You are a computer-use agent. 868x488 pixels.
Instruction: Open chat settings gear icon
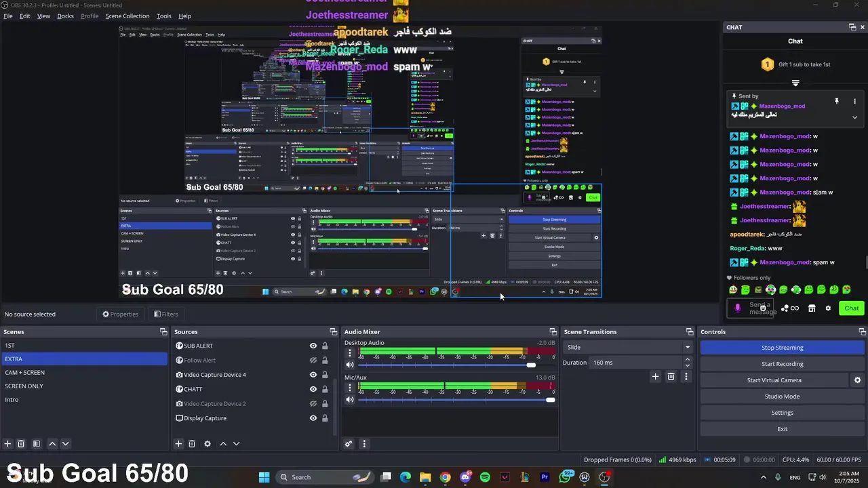coord(828,308)
